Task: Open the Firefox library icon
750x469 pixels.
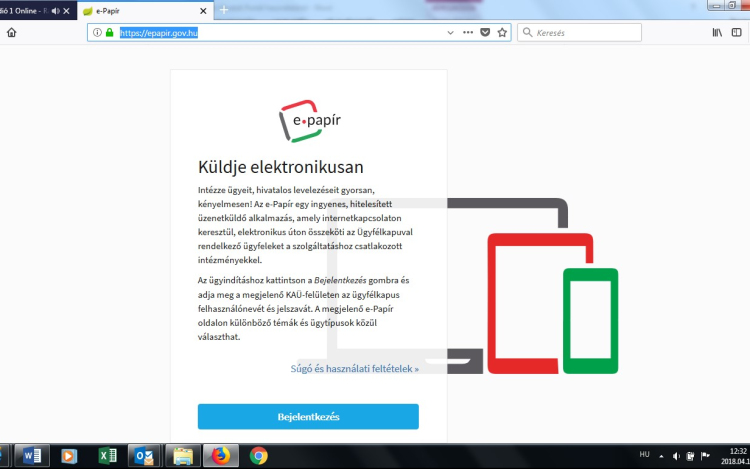Action: [x=717, y=32]
